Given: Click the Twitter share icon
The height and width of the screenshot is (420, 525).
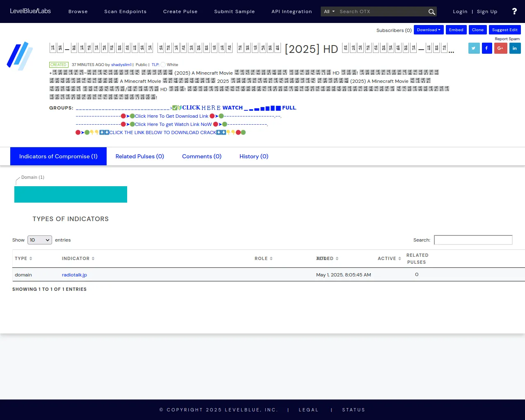Looking at the screenshot, I should point(474,48).
